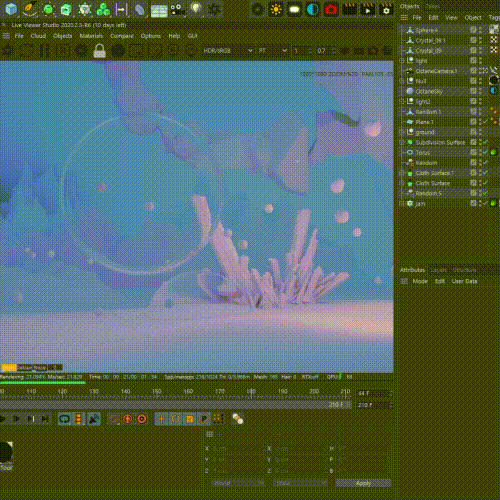Open the Camera object icon in toolbar
This screenshot has width=500, height=500.
coord(178,9)
